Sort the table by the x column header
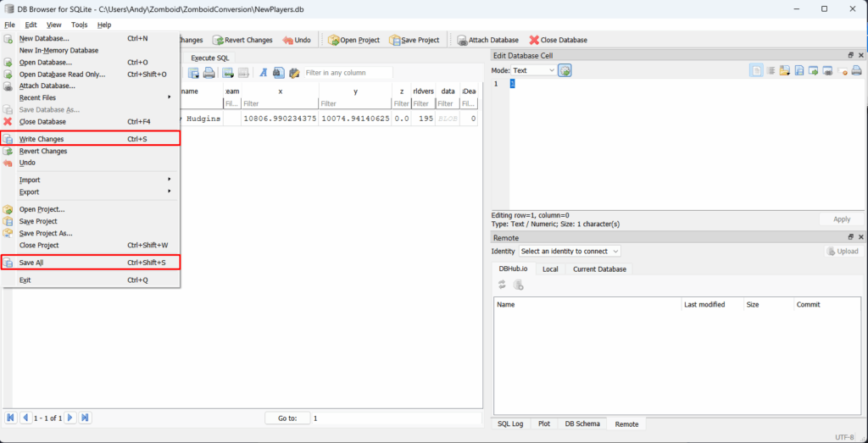This screenshot has height=443, width=868. [x=280, y=91]
